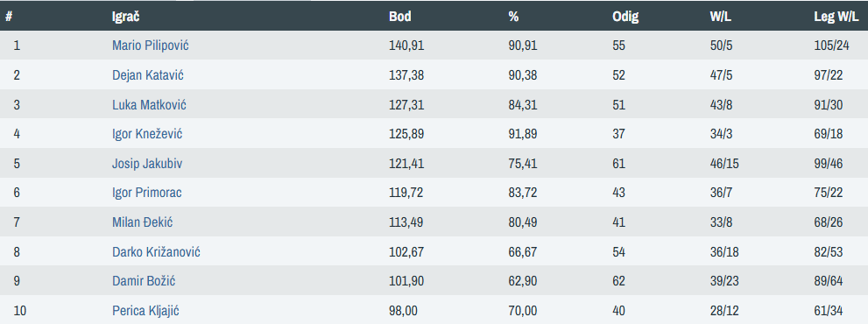Select Igor Knežević player link
Viewport: 868px width, 324px height.
(x=147, y=133)
